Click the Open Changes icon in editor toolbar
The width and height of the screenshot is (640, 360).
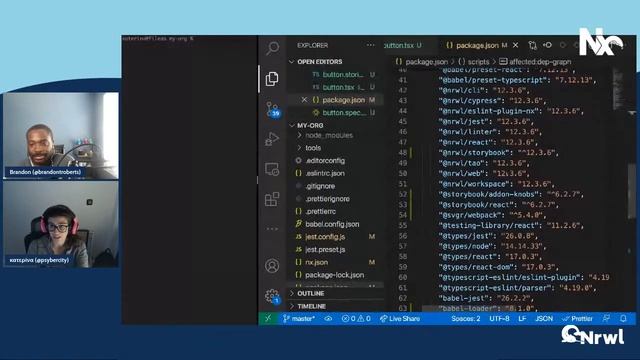(x=532, y=45)
